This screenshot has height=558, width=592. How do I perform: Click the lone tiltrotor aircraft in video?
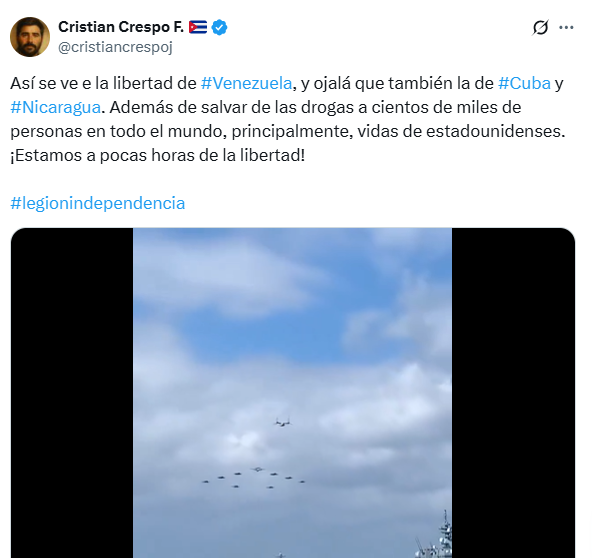(282, 422)
